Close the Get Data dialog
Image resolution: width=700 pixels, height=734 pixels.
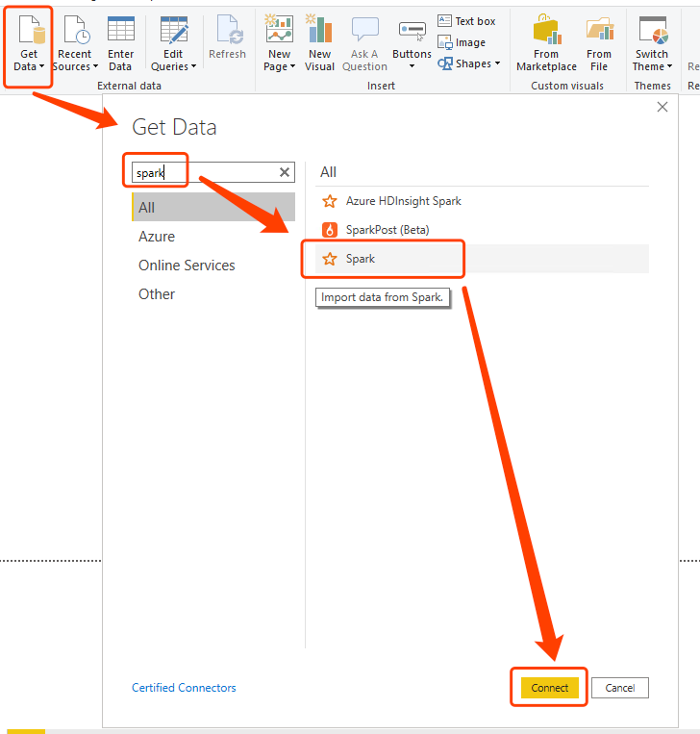click(x=662, y=107)
